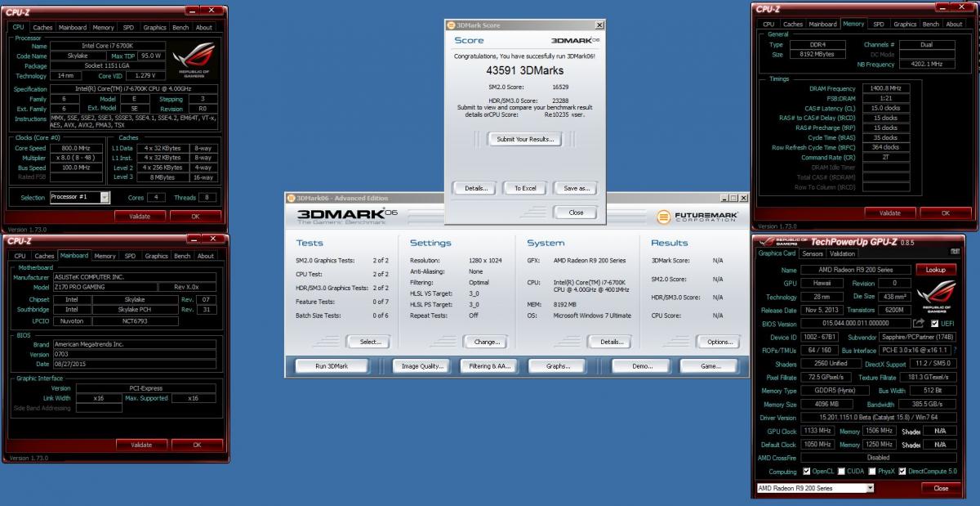The image size is (980, 506).
Task: Click Submit Your Results in 3DMark Score dialog
Action: tap(525, 139)
